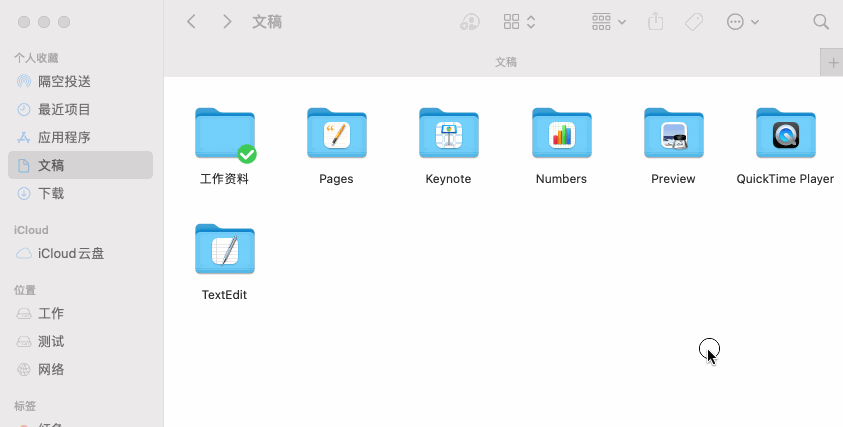Viewport: 843px width, 427px height.
Task: Click the Keynote folder name
Action: pos(448,179)
